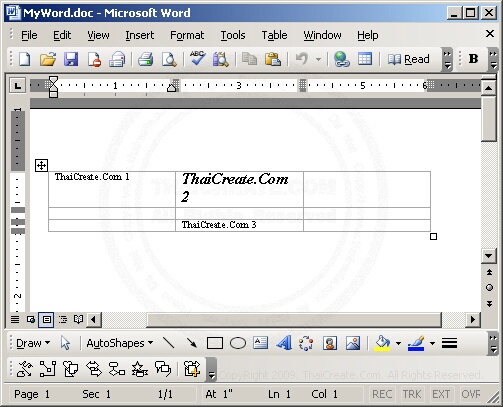Select the Oval shape tool
503x407 pixels.
tap(238, 343)
